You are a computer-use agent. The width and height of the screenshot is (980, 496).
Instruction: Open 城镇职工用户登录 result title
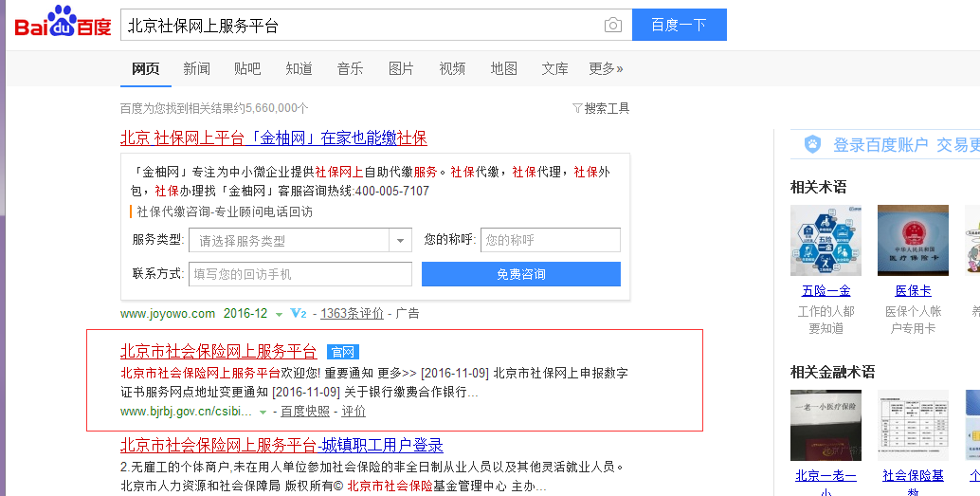coord(281,446)
